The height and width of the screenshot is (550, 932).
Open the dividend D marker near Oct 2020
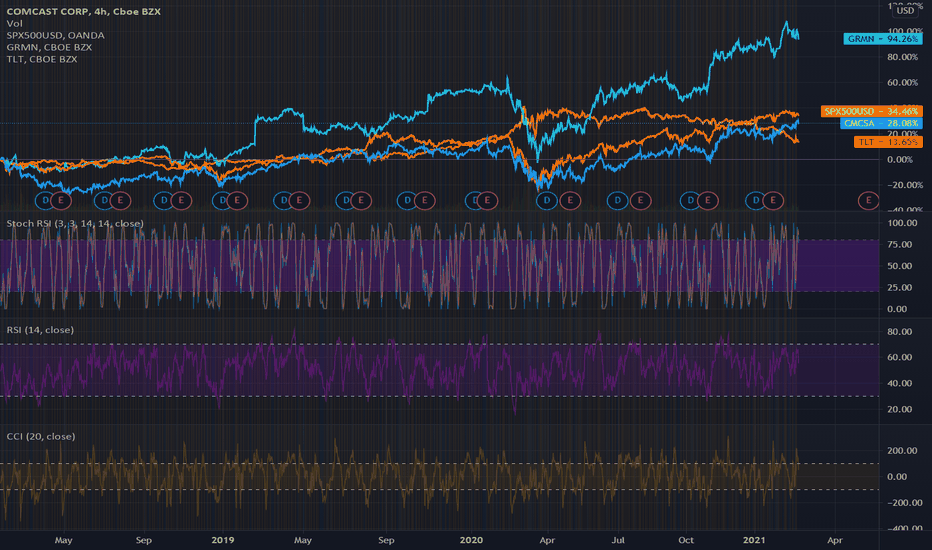690,200
